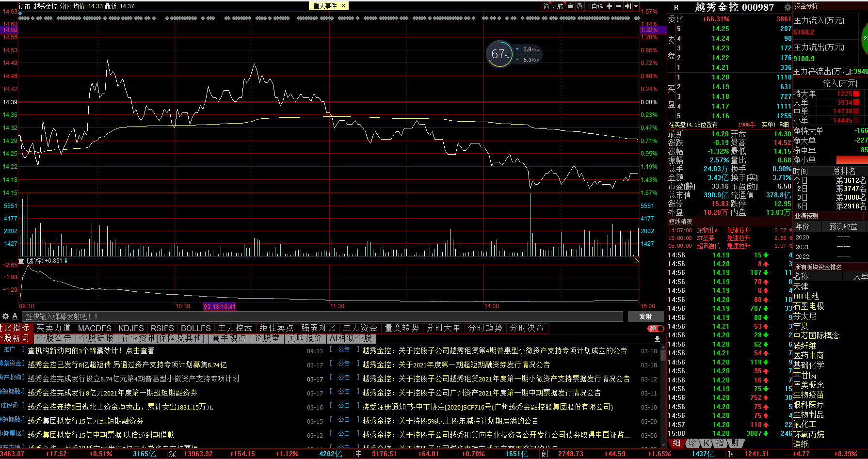The width and height of the screenshot is (868, 459).
Task: Select the 分时决策 indicator tab
Action: (527, 328)
